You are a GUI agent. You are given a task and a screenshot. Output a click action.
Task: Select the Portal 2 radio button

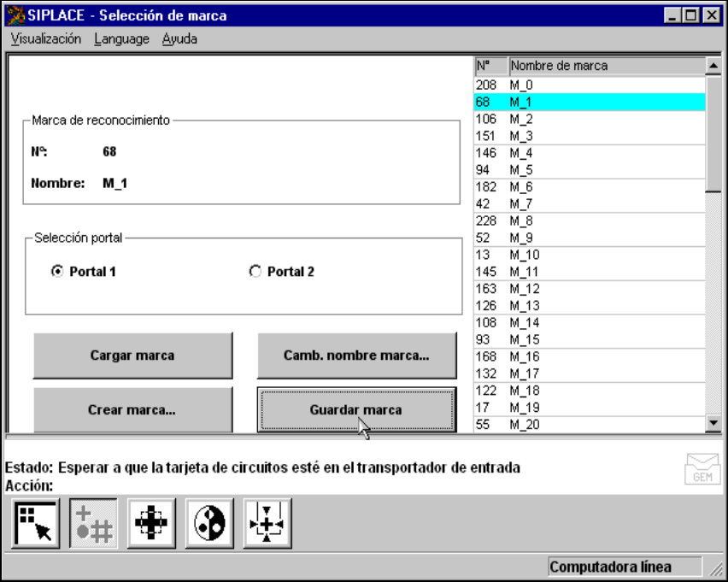[x=255, y=271]
